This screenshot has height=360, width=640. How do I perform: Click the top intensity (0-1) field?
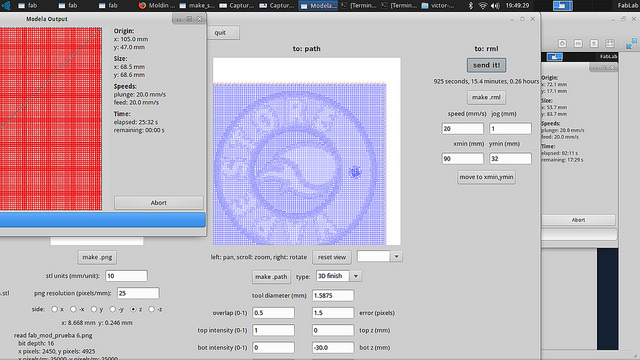point(273,330)
